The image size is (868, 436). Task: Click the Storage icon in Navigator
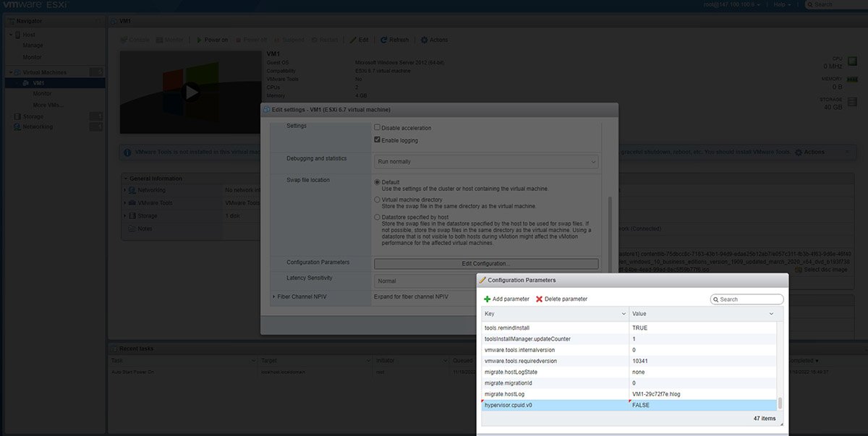(17, 116)
